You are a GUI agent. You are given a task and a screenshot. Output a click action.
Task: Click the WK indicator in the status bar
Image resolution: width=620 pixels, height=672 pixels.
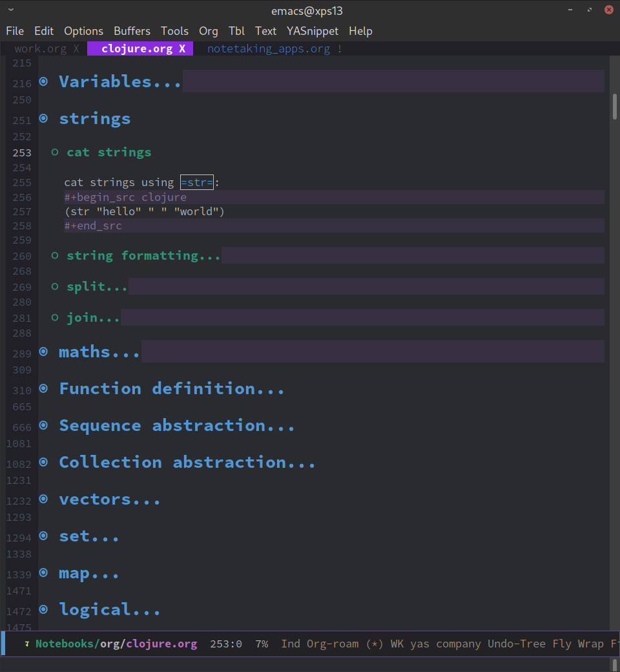tap(397, 644)
